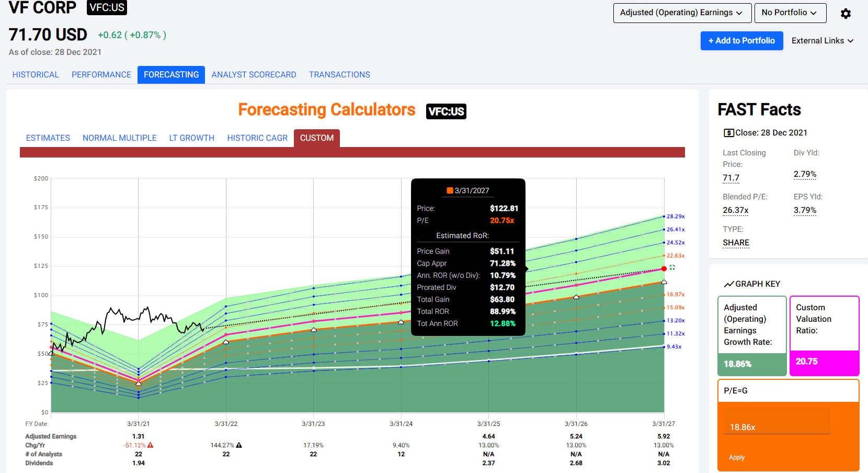Click the 16.97x multiple line label

tap(675, 294)
